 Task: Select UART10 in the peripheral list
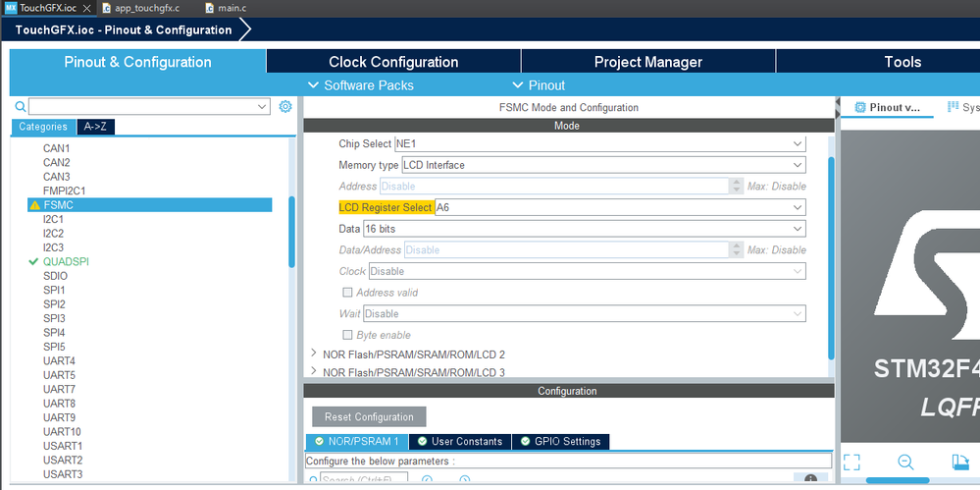(x=62, y=431)
